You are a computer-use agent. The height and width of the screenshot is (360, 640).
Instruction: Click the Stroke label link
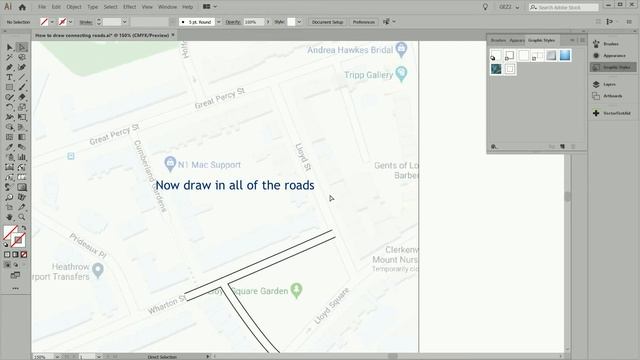86,22
